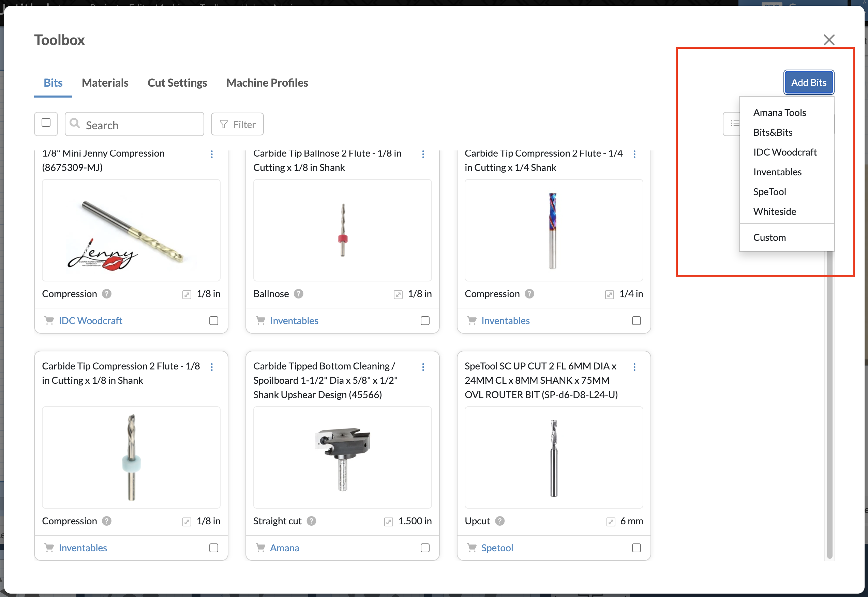
Task: Switch to the Materials tab
Action: 105,83
